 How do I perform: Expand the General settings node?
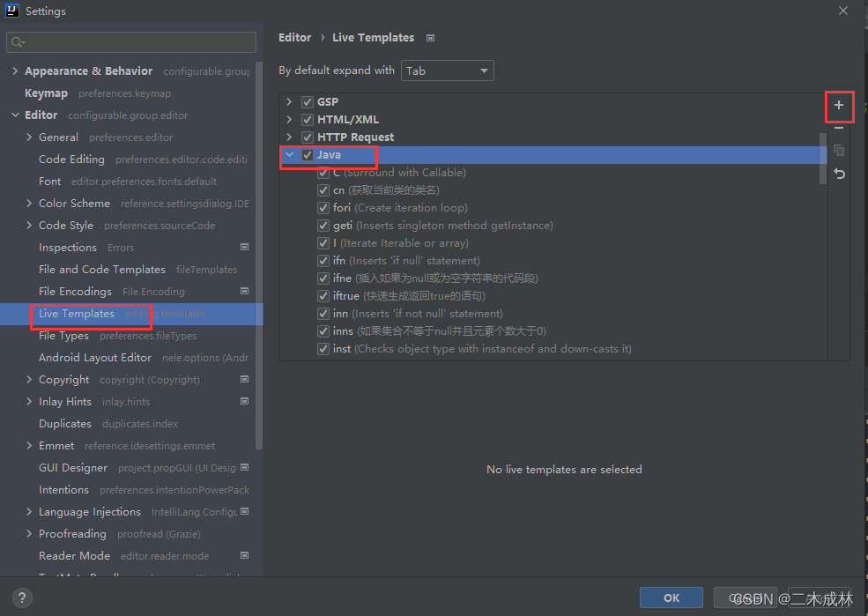pos(29,137)
